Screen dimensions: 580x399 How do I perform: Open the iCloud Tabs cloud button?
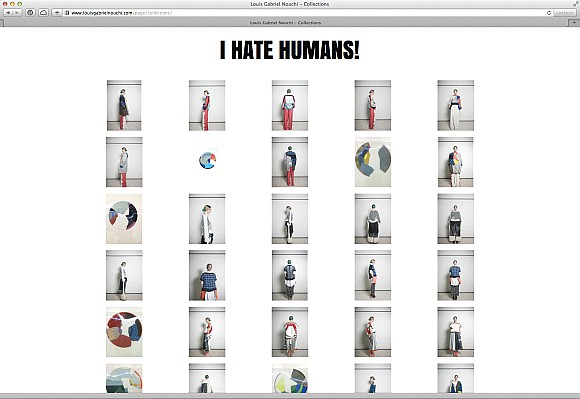[x=43, y=13]
